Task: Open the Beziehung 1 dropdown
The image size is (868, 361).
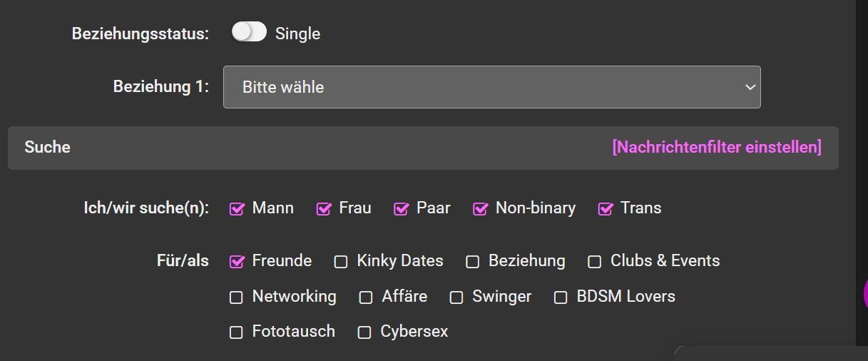Action: [x=491, y=87]
